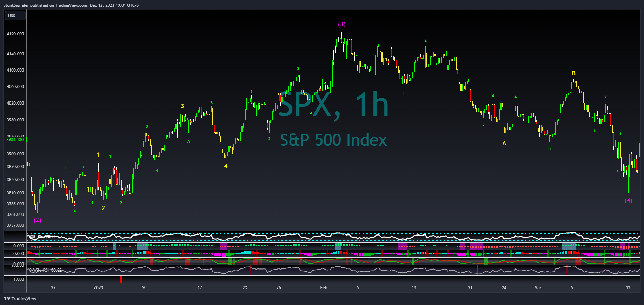Click the Mar date axis label
The image size is (644, 305).
(538, 288)
